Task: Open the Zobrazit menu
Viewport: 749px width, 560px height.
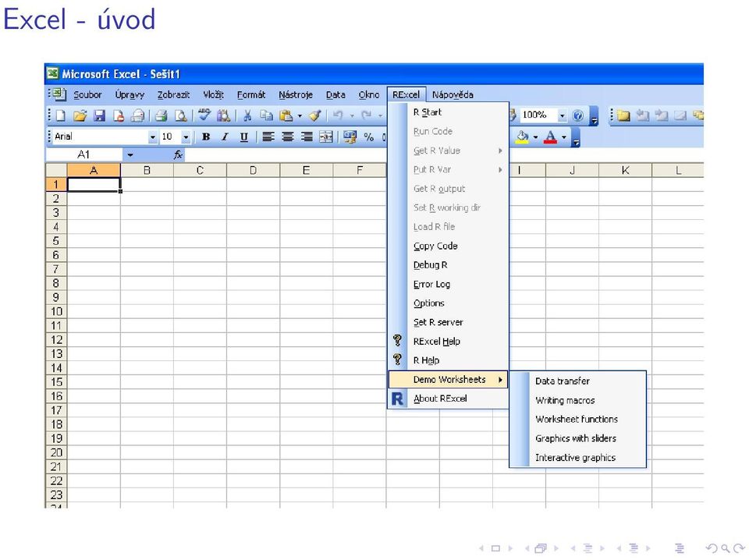Action: pos(173,94)
